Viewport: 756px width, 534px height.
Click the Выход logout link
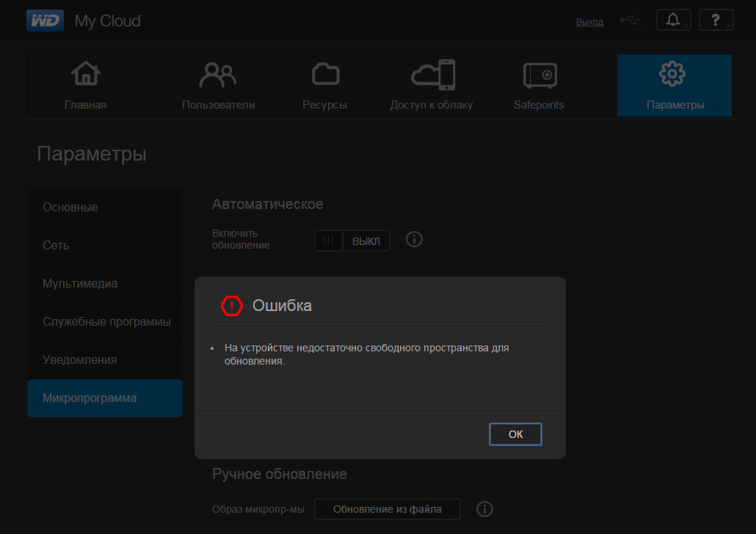tap(589, 22)
